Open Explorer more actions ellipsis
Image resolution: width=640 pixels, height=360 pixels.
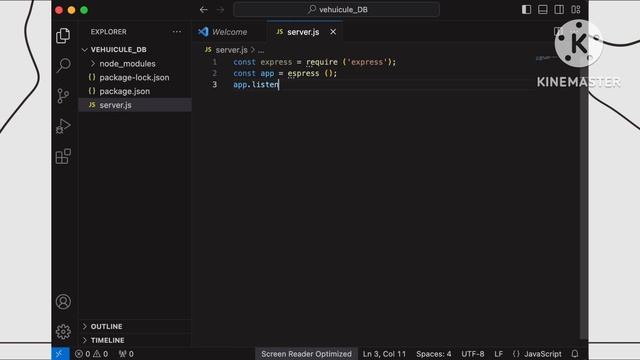[x=177, y=32]
